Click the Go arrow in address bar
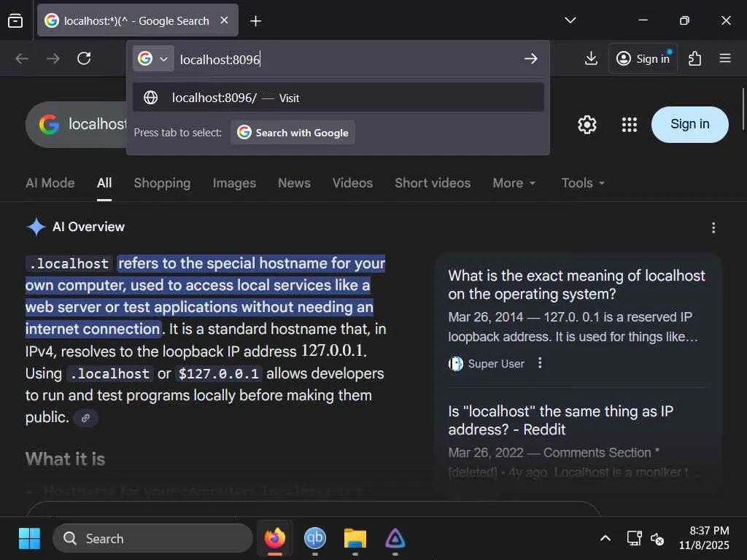 531,58
